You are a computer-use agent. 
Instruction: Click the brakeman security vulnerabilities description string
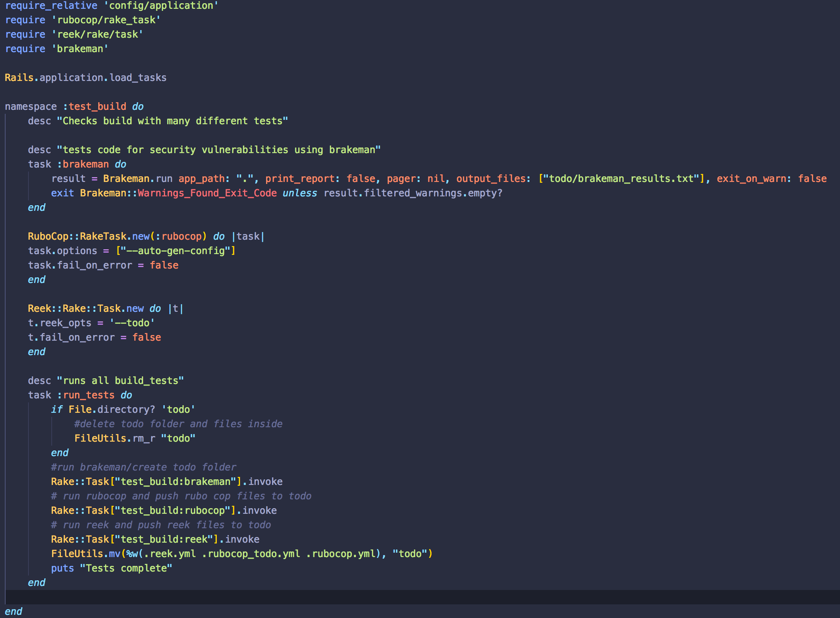pos(219,150)
